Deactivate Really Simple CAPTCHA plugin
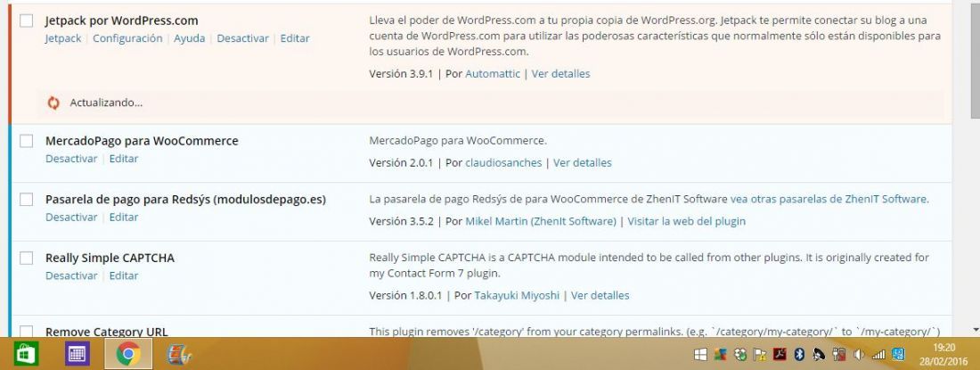The image size is (980, 370). tap(71, 275)
